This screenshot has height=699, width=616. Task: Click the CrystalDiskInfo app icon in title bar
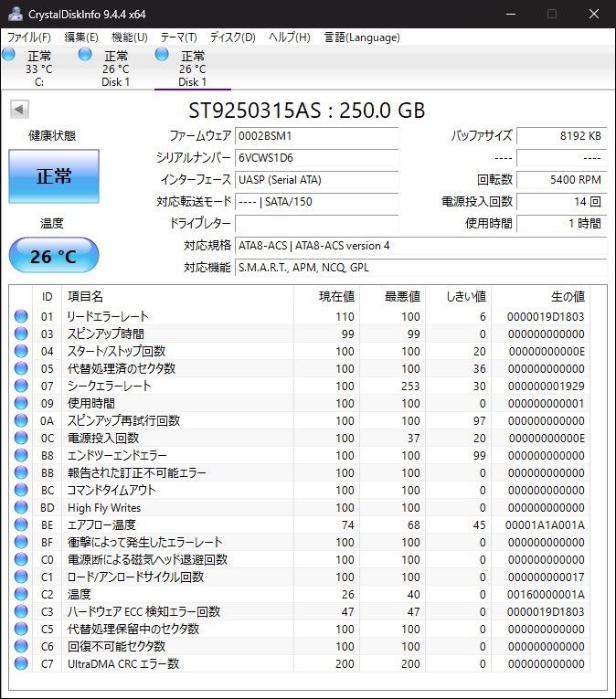[x=16, y=14]
